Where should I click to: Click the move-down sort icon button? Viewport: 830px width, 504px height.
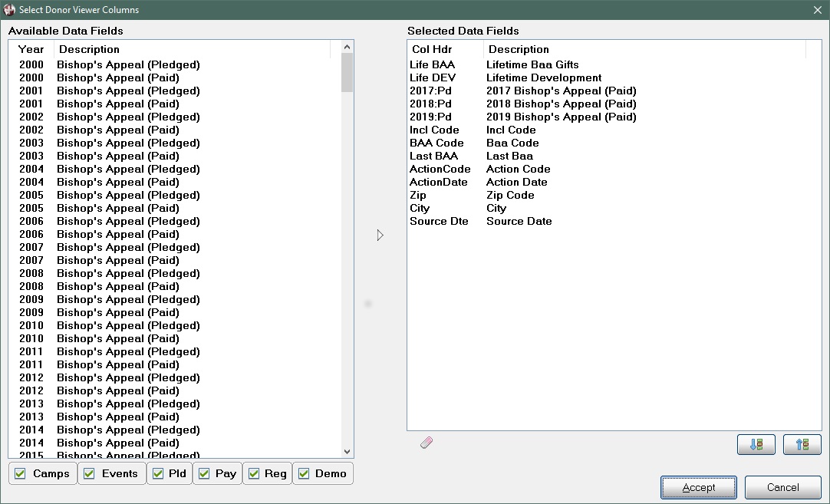click(x=756, y=444)
